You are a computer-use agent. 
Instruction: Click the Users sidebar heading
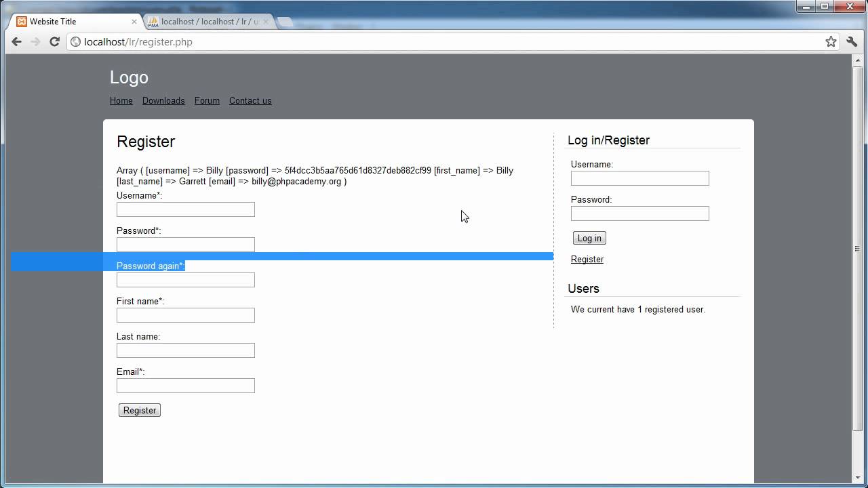click(583, 289)
